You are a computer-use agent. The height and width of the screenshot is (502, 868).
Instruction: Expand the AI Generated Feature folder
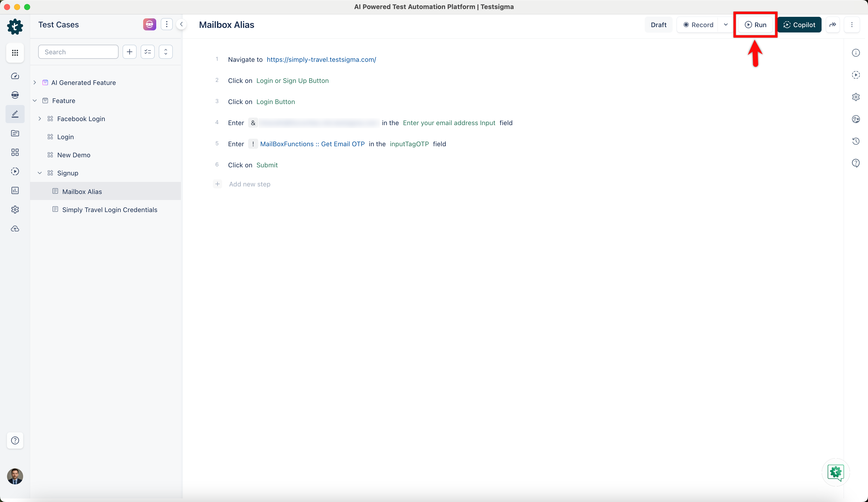[x=35, y=83]
